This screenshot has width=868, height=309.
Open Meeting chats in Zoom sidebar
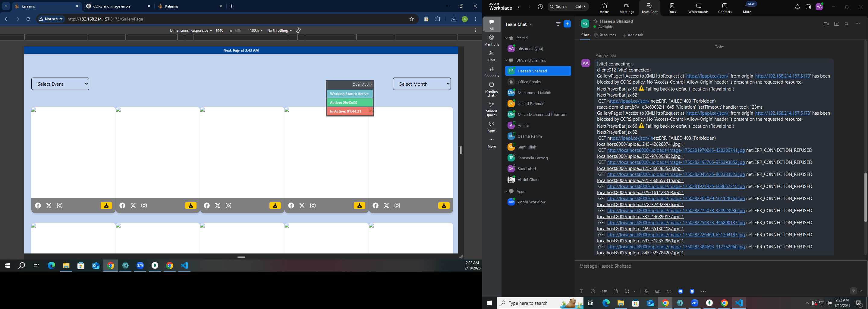click(x=492, y=89)
